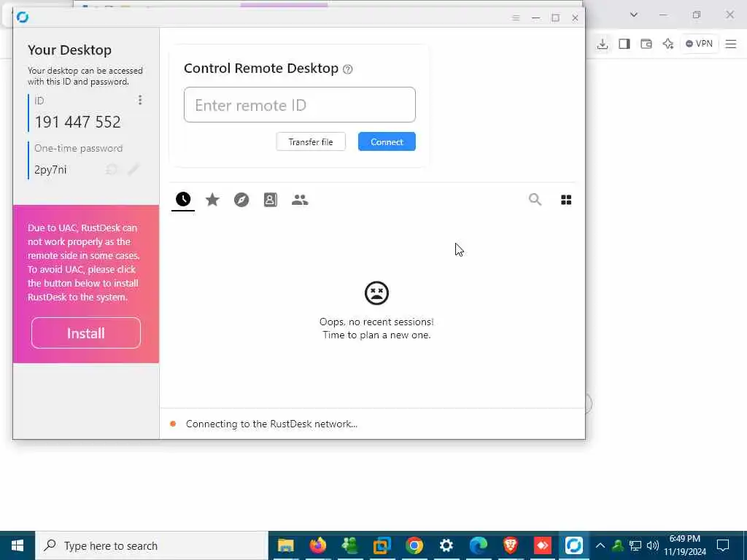Open the volume speaker control
This screenshot has width=747, height=560.
[x=653, y=545]
